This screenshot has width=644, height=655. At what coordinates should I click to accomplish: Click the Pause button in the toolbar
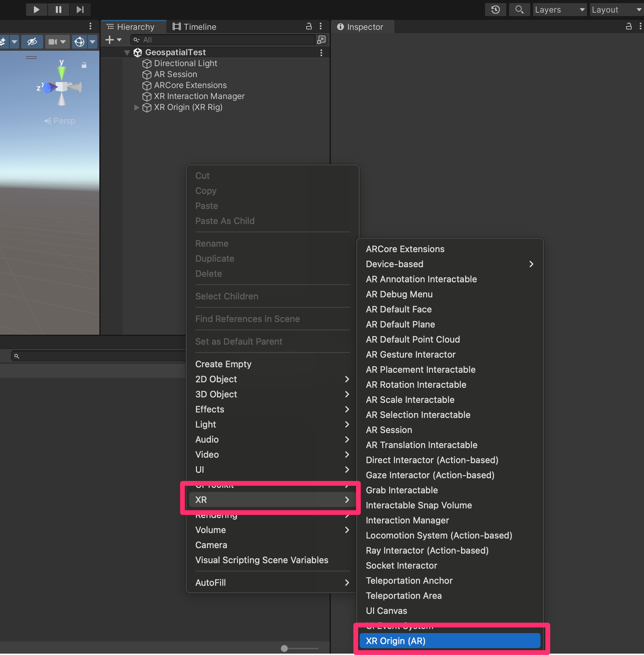(59, 9)
